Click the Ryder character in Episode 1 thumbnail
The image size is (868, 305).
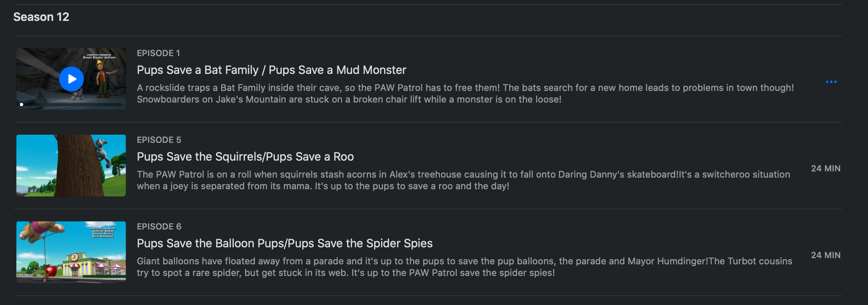tap(103, 77)
